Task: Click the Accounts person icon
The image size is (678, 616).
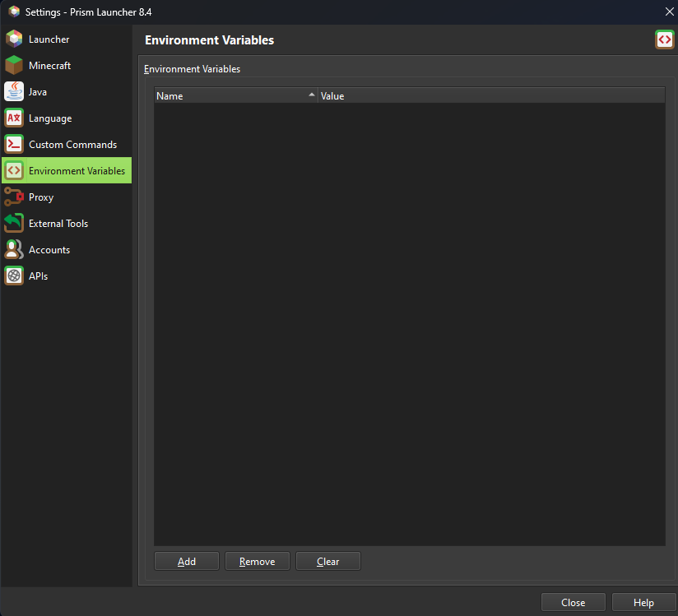Action: pyautogui.click(x=14, y=250)
